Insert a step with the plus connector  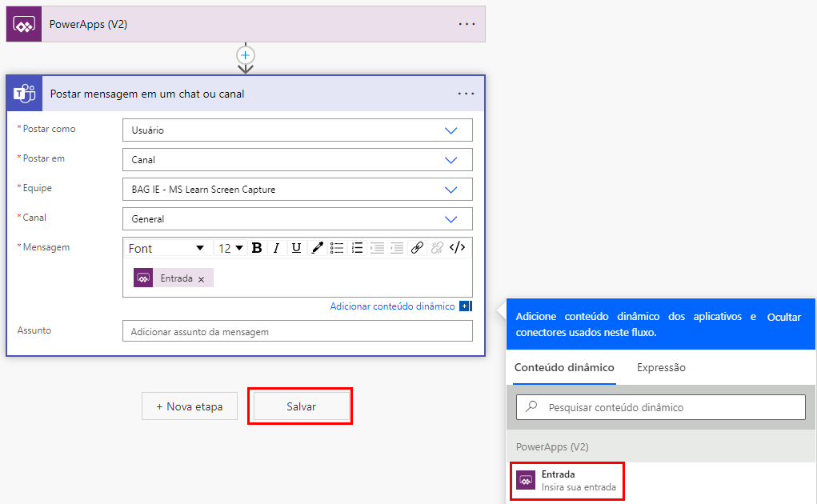(x=246, y=55)
